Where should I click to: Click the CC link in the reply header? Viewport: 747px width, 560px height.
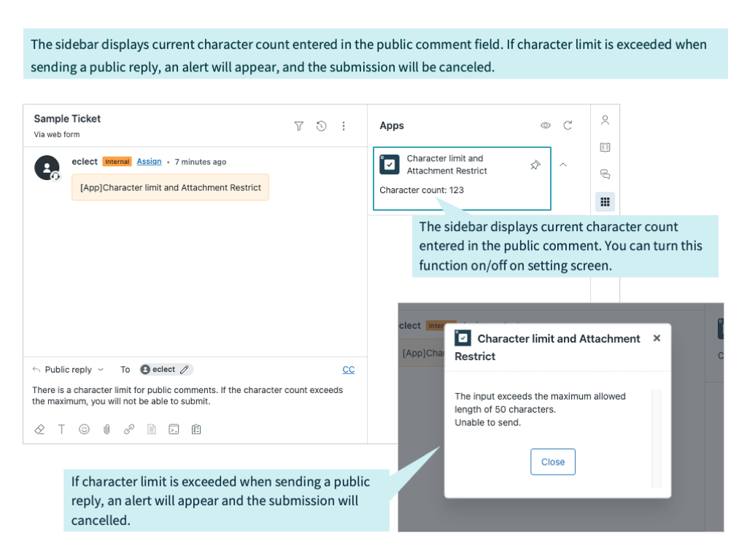(348, 369)
